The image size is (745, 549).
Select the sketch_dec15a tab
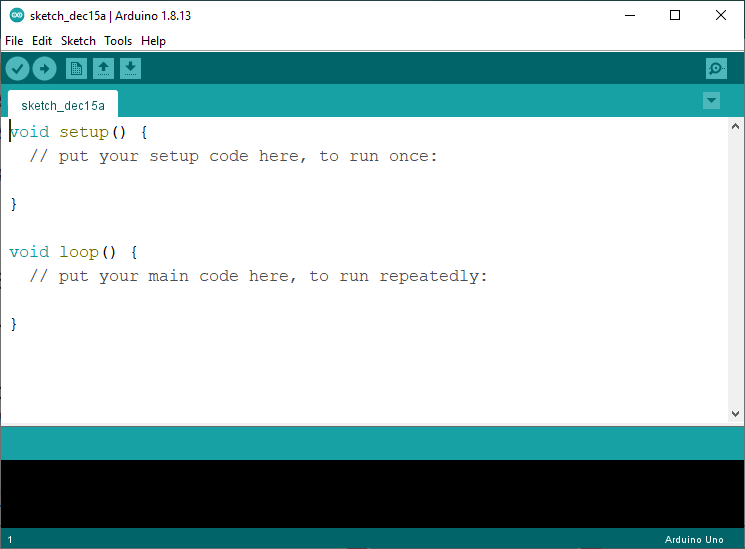[62, 105]
